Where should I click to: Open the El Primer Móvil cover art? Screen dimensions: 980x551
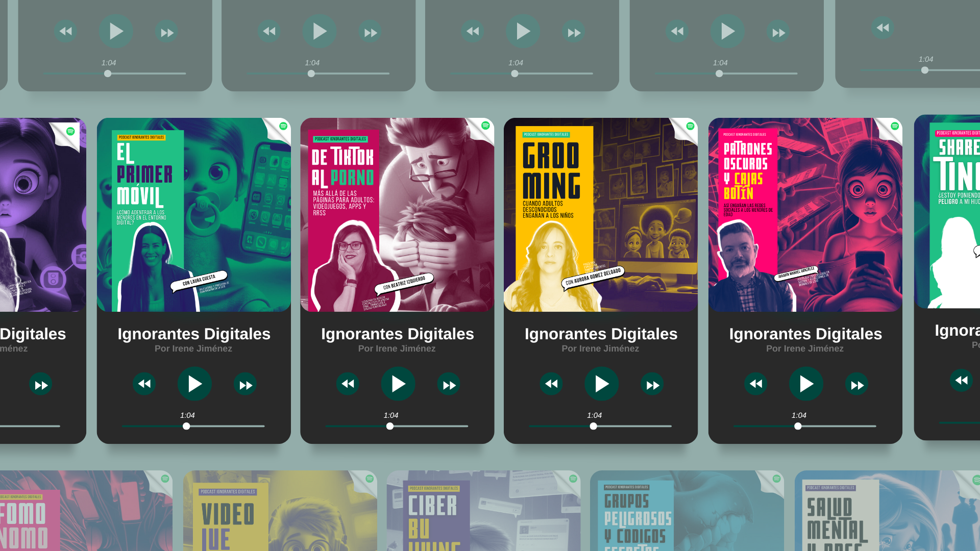194,215
